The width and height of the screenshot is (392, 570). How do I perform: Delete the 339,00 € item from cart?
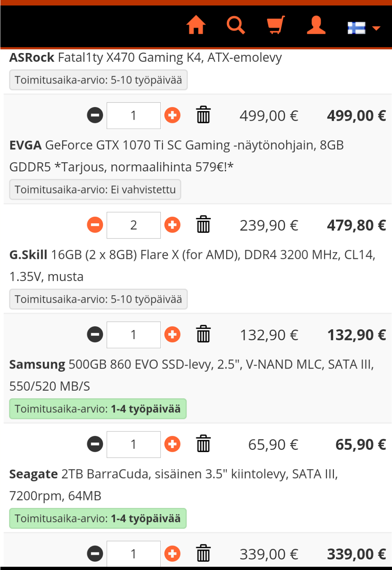203,554
